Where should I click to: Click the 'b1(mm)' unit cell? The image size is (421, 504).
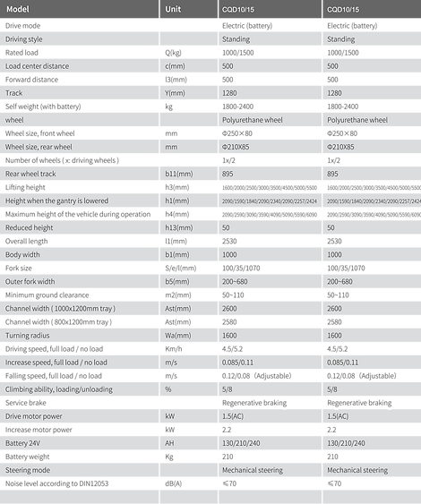176,254
